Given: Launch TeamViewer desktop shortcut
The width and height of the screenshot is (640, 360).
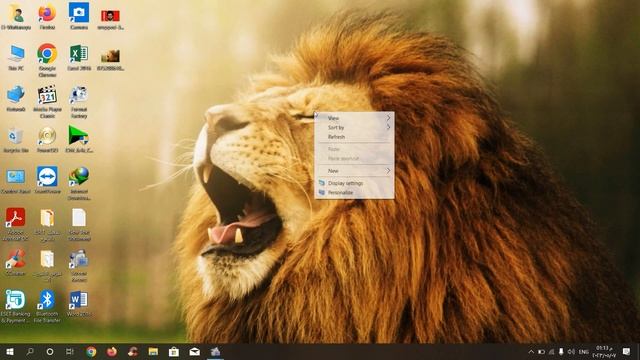Looking at the screenshot, I should pyautogui.click(x=47, y=180).
